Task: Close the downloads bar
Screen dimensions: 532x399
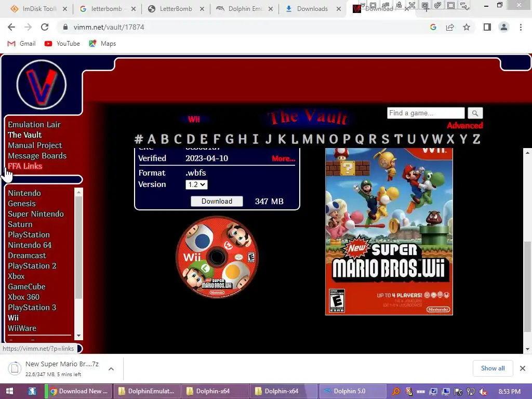Action: point(523,368)
